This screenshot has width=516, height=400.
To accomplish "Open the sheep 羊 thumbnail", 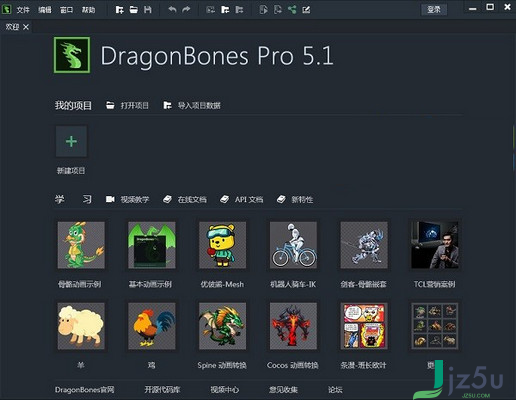I will 81,326.
